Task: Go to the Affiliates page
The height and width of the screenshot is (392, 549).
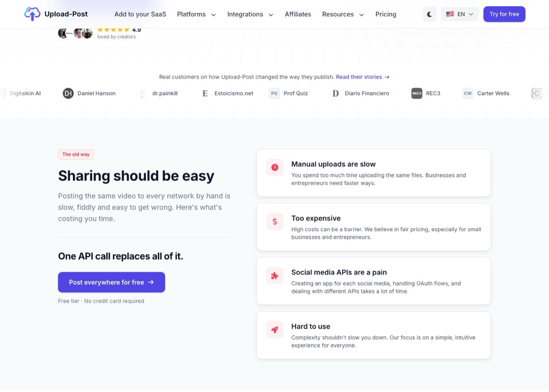Action: point(298,14)
